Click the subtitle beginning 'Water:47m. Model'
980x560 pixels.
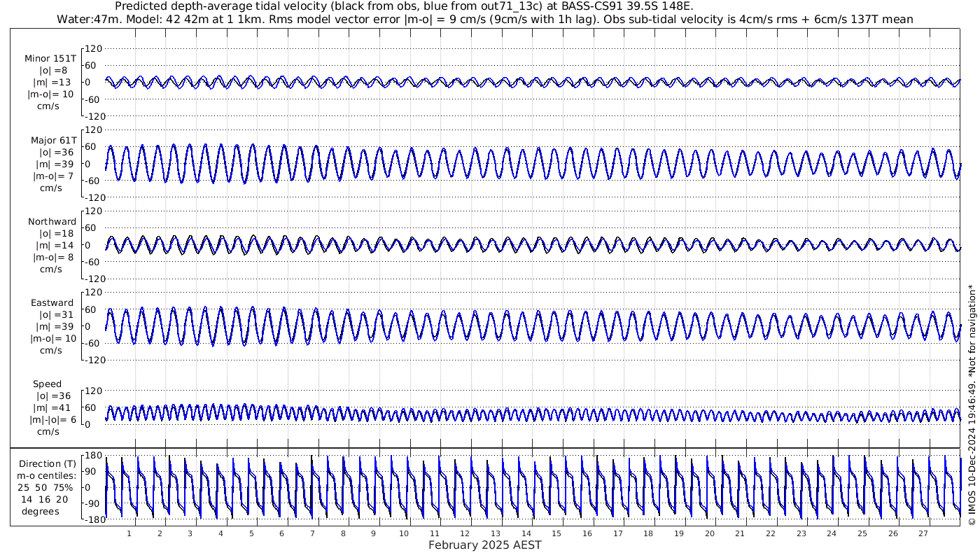485,19
